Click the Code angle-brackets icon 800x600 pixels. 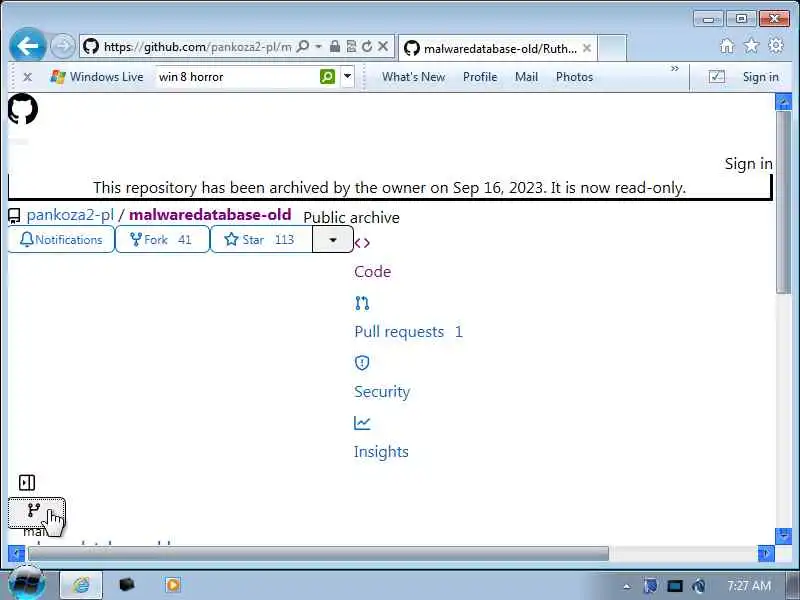point(362,243)
